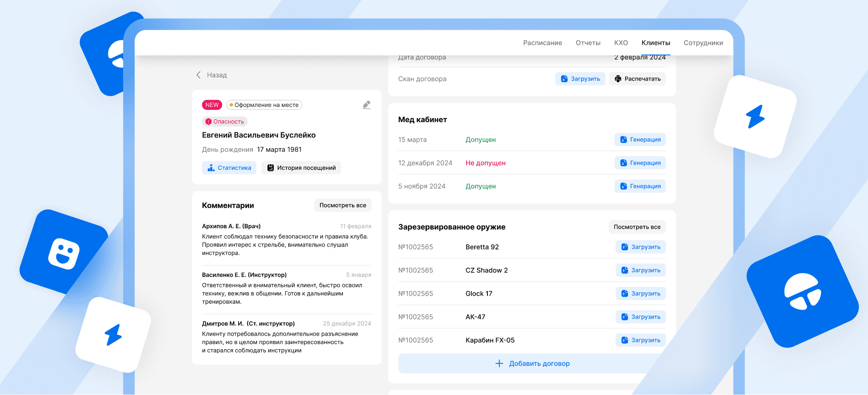Click number №1002565 in the Glock 17 row
Screen dimensions: 868x395
coord(416,294)
